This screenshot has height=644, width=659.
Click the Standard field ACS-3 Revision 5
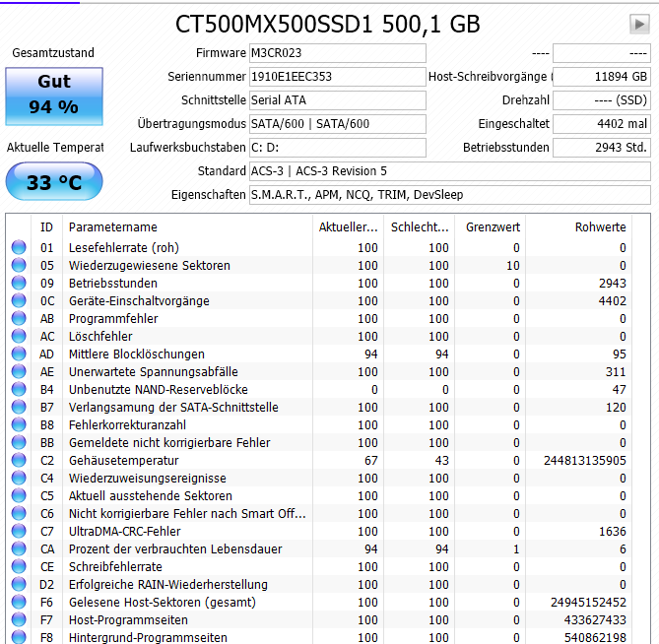coord(450,171)
